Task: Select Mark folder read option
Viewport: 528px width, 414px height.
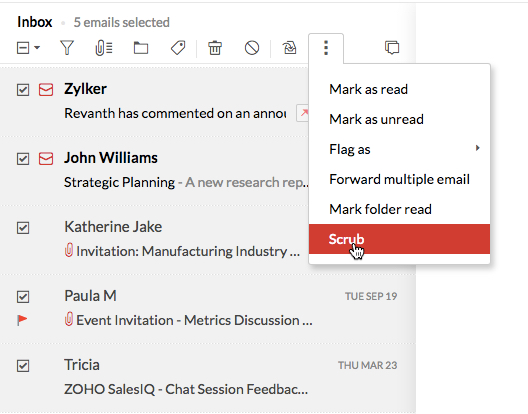Action: [x=399, y=209]
